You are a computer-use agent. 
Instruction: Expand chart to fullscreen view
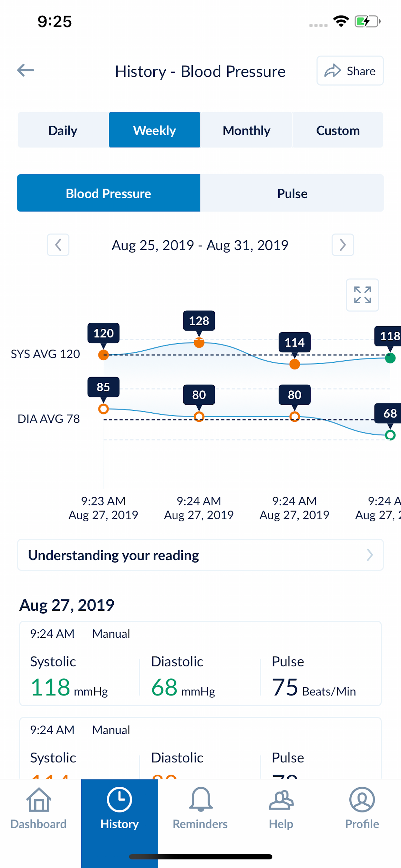tap(362, 295)
